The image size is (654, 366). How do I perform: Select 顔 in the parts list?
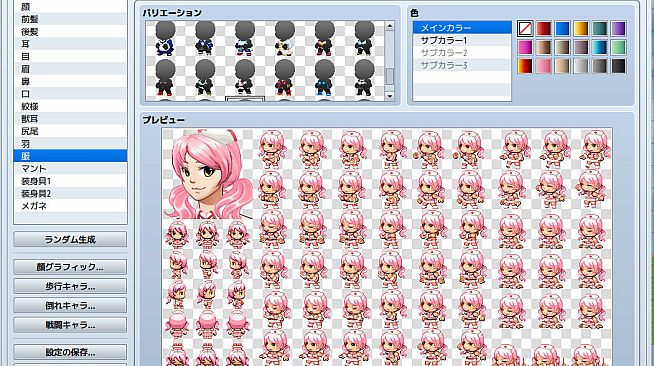pyautogui.click(x=70, y=7)
